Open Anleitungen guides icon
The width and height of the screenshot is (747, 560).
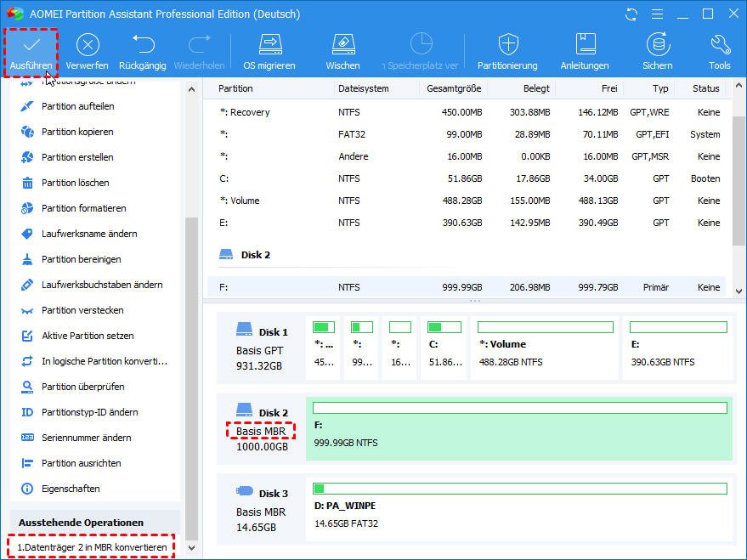pos(585,44)
